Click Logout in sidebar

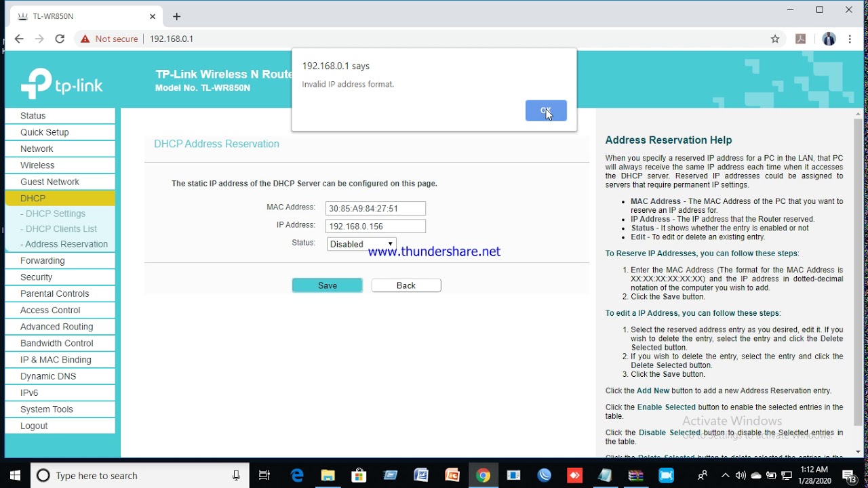coord(60,426)
